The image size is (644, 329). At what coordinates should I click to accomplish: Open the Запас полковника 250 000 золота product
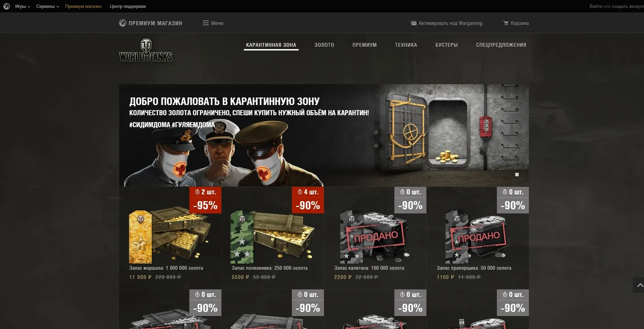point(273,238)
